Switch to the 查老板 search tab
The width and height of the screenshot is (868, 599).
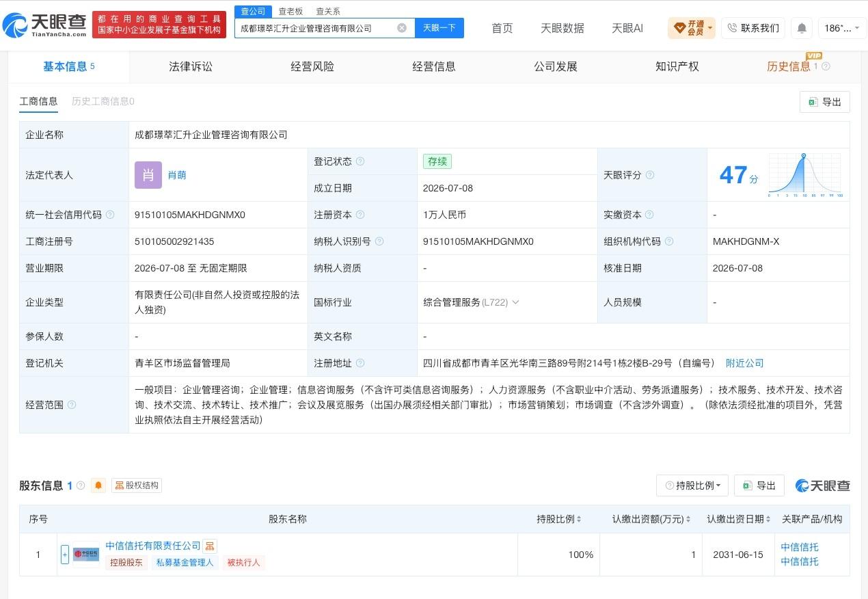tap(290, 11)
